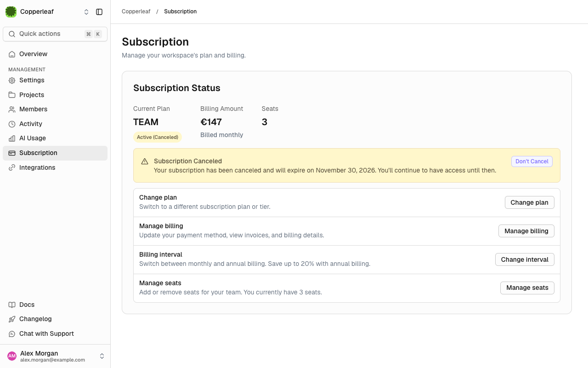Click the Integrations link icon
The image size is (588, 368).
coord(12,168)
